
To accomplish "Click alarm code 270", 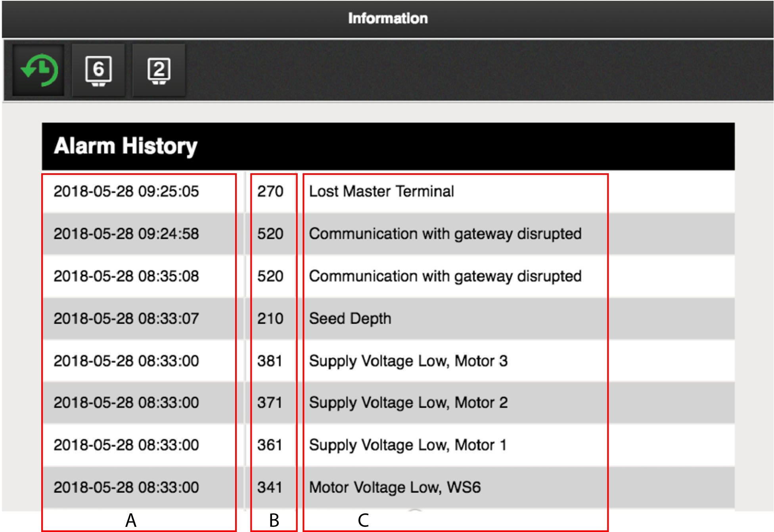I will pos(270,191).
